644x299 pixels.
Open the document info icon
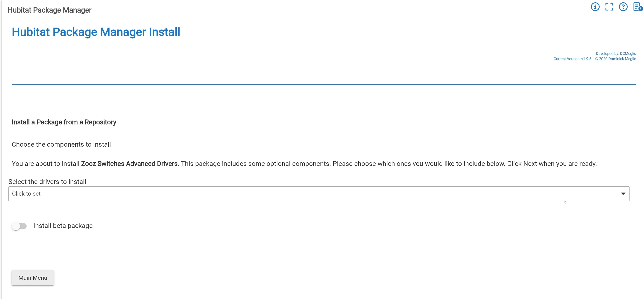coord(638,7)
